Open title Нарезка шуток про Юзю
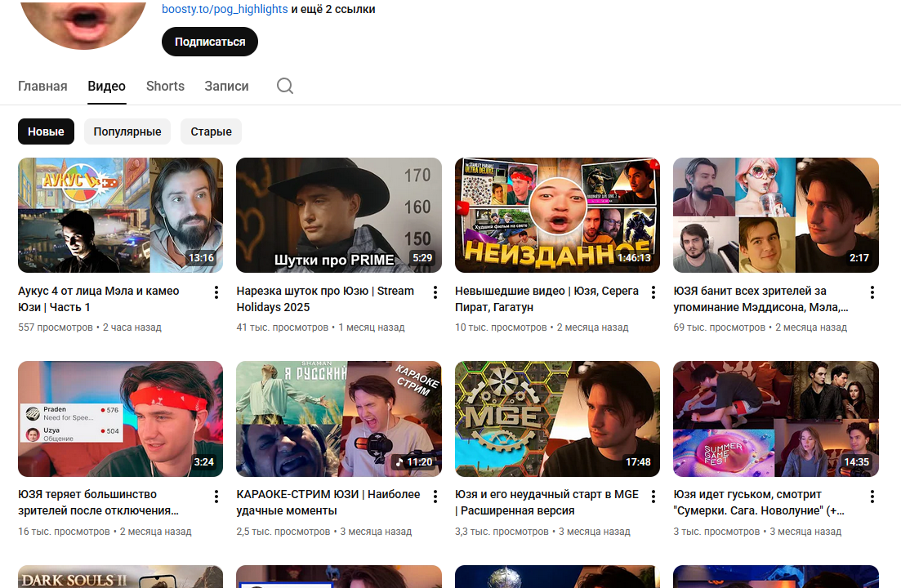Image resolution: width=901 pixels, height=588 pixels. [325, 299]
